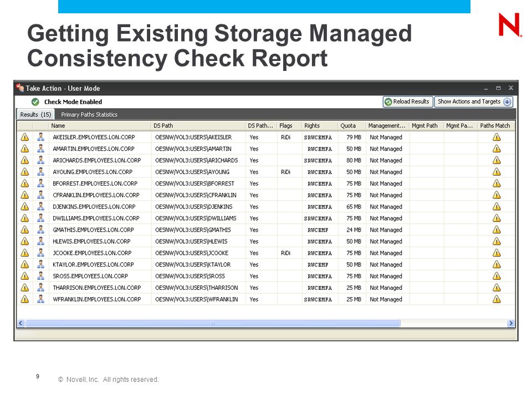Click Paths Match warning icon in CFRANKLIN row

[x=497, y=195]
